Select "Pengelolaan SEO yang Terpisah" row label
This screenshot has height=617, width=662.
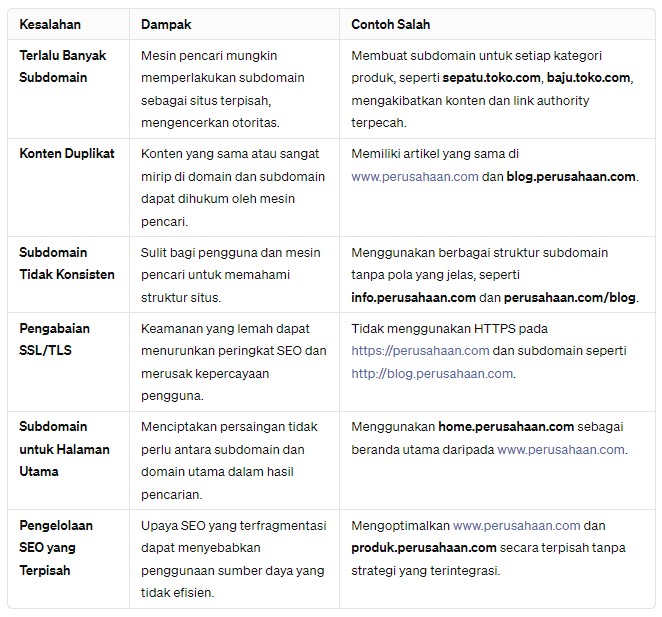(x=64, y=548)
